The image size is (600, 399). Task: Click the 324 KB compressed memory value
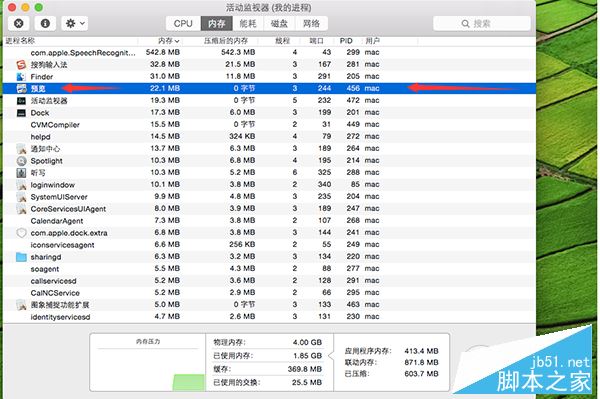(x=242, y=136)
